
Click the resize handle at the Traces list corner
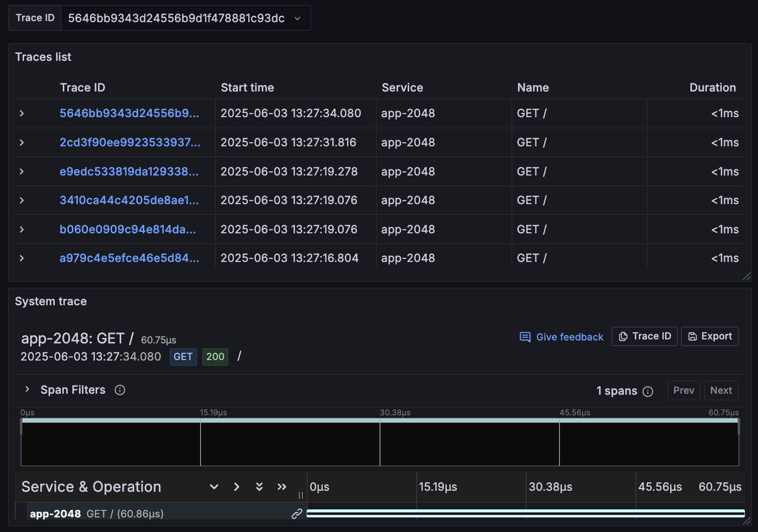(746, 276)
